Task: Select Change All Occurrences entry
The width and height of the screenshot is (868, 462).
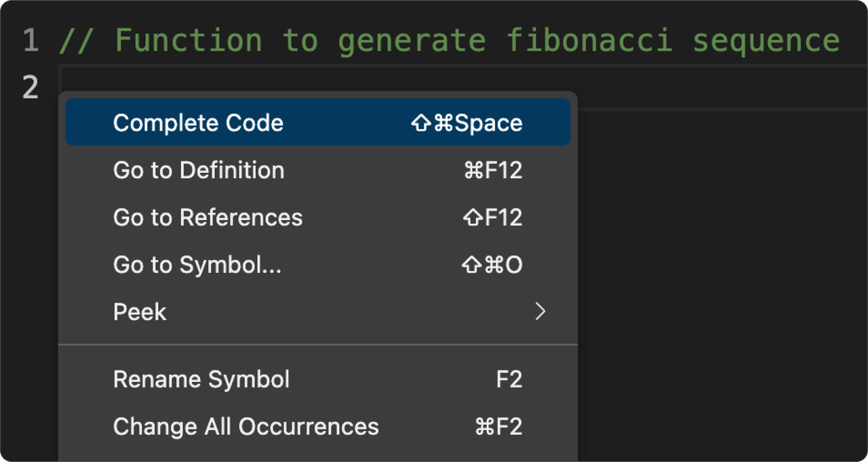Action: (x=245, y=427)
